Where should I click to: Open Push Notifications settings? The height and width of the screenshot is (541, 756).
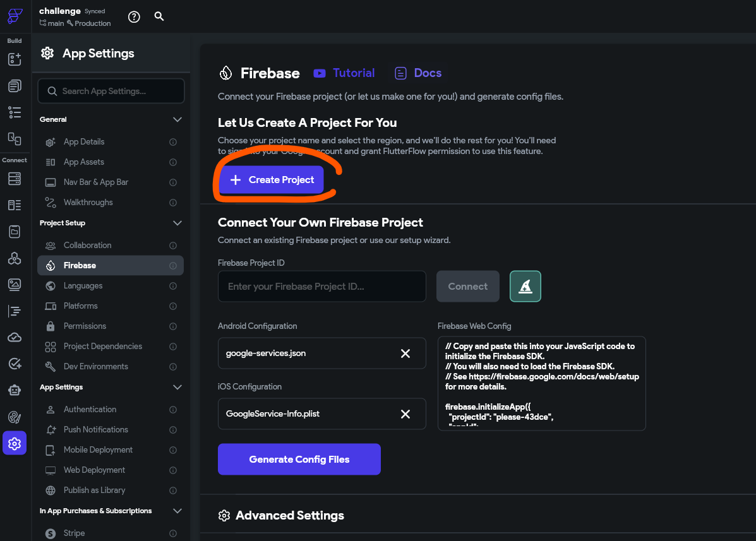[x=111, y=430]
